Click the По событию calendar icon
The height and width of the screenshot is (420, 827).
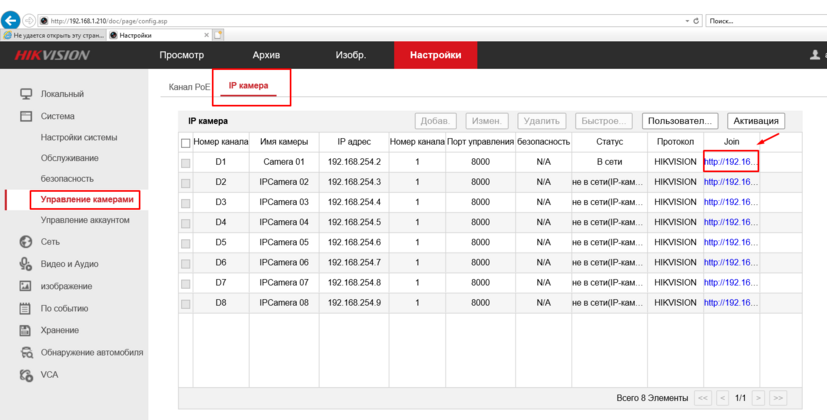(26, 308)
